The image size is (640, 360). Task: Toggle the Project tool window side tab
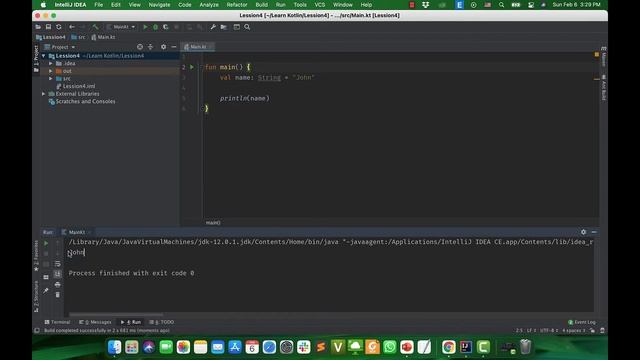[x=36, y=58]
